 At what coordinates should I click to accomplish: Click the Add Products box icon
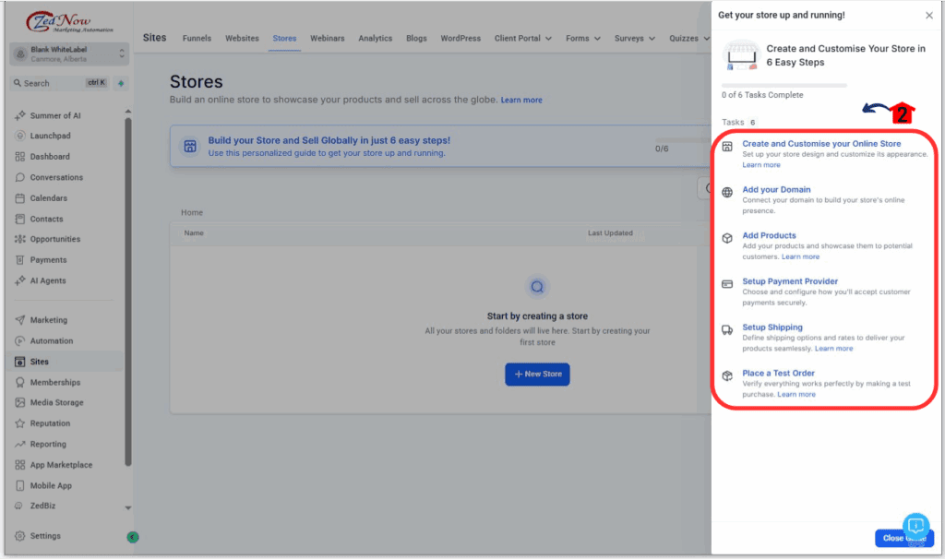[x=727, y=238]
